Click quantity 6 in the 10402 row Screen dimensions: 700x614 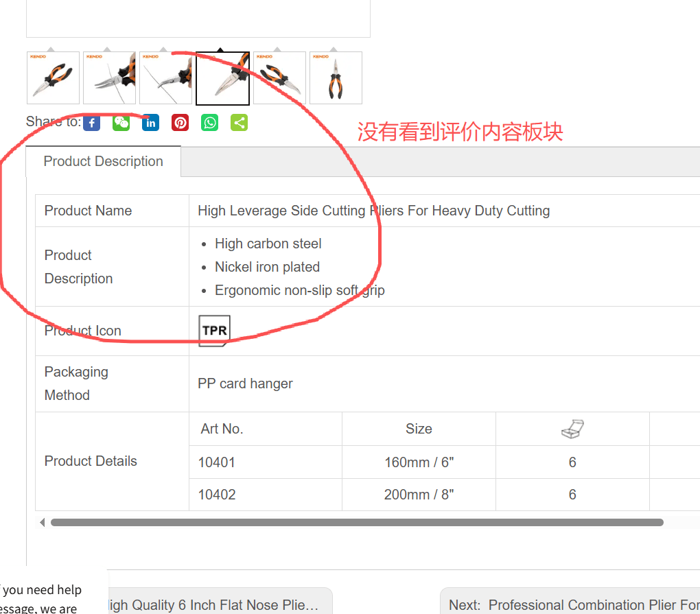tap(572, 495)
